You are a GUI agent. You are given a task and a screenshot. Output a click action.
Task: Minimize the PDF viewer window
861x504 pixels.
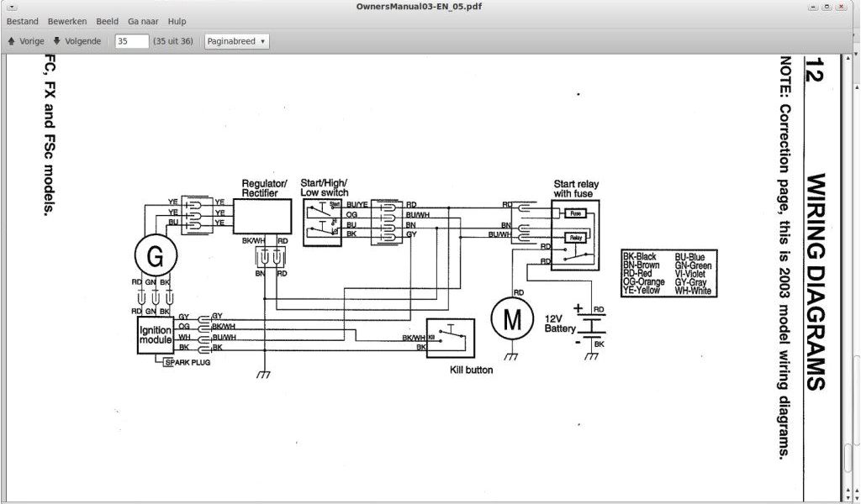(x=812, y=7)
